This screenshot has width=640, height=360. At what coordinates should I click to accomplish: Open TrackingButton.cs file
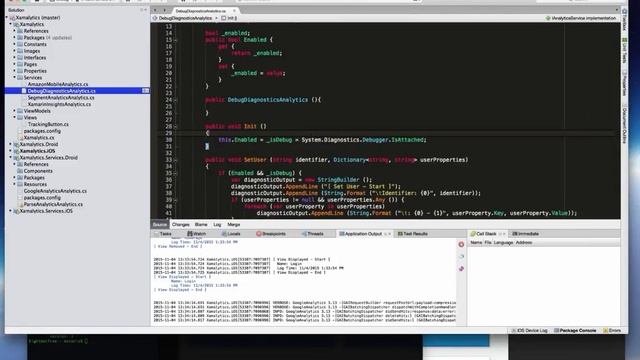click(48, 124)
